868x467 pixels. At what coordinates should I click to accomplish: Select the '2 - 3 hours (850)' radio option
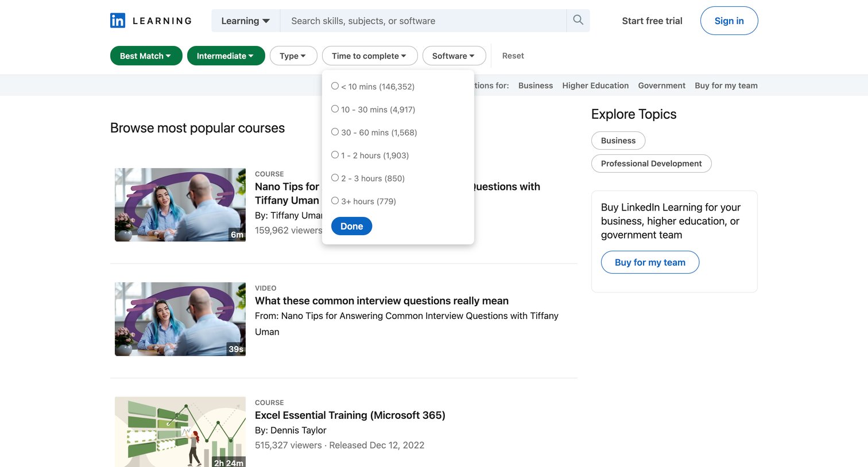coord(335,178)
